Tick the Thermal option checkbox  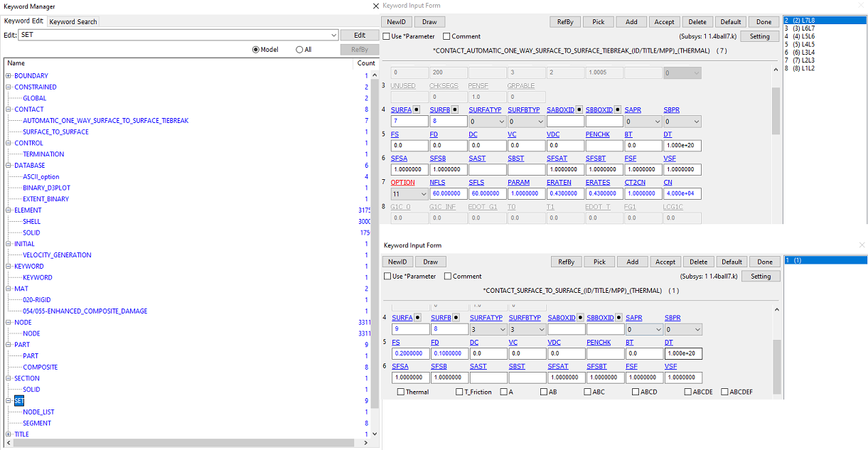[401, 392]
